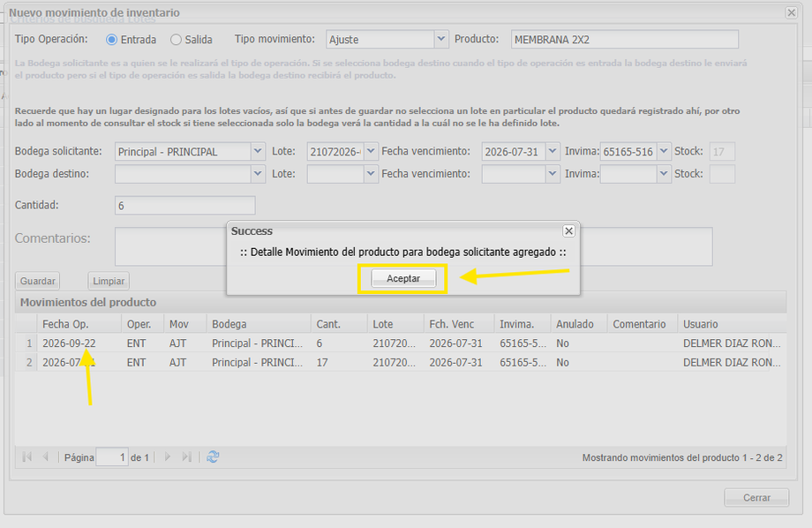Sort by the Invima. column header

click(x=523, y=324)
